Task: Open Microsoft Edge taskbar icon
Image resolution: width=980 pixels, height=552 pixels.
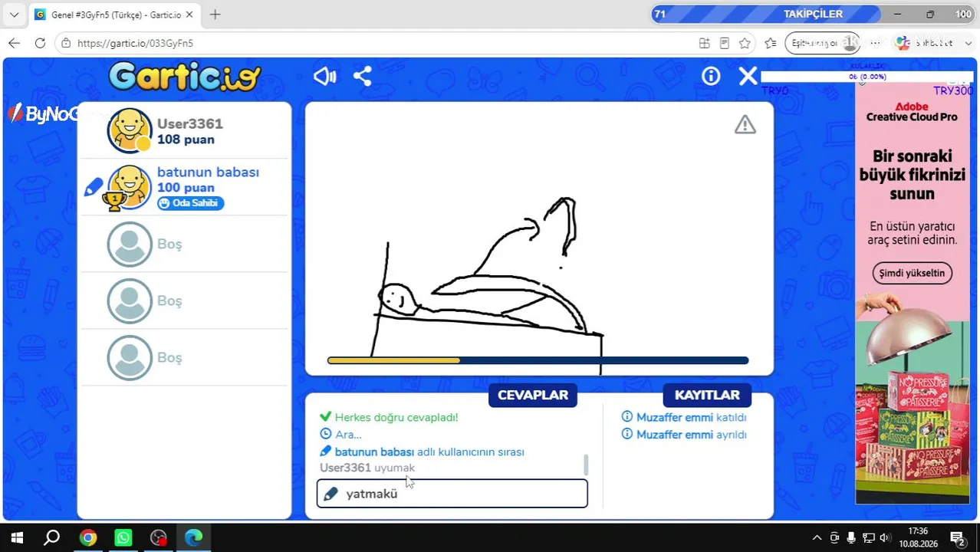Action: tap(194, 537)
